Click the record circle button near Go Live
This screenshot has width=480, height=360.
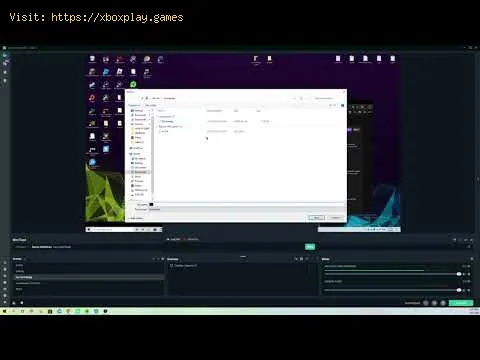(426, 303)
